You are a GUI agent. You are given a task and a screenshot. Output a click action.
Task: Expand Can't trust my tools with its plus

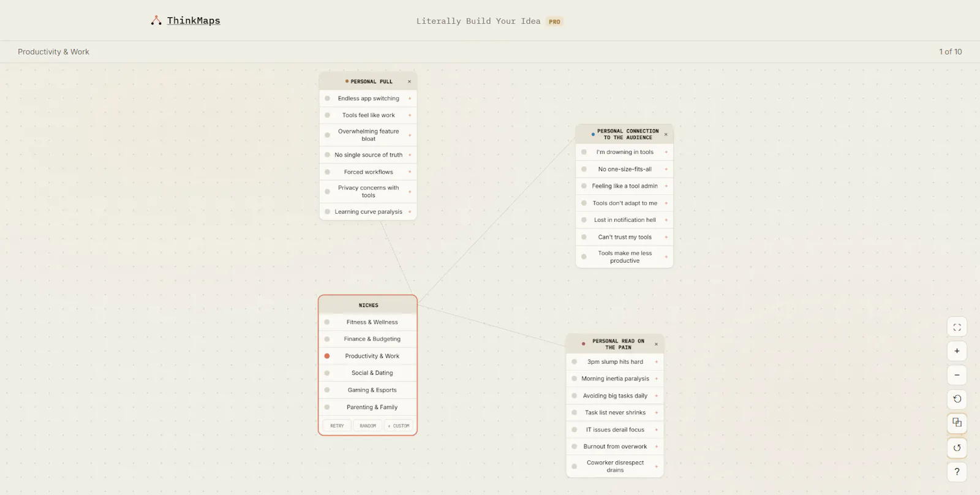666,237
